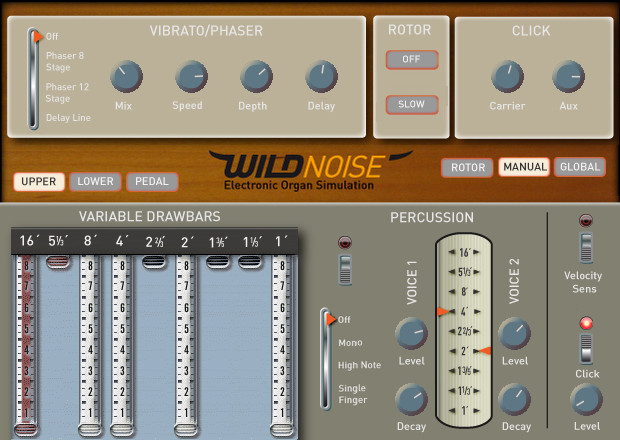Image resolution: width=620 pixels, height=440 pixels.
Task: Click the Voice 1 Level knob
Action: pos(411,334)
